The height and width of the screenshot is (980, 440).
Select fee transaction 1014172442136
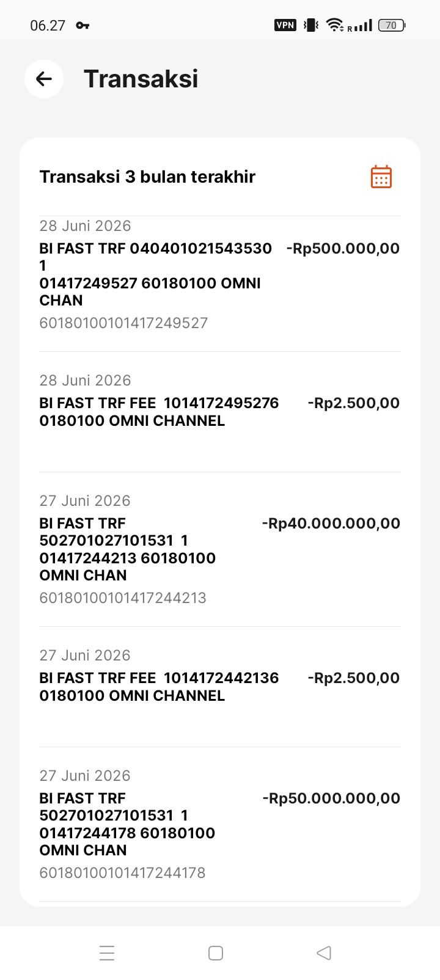220,687
